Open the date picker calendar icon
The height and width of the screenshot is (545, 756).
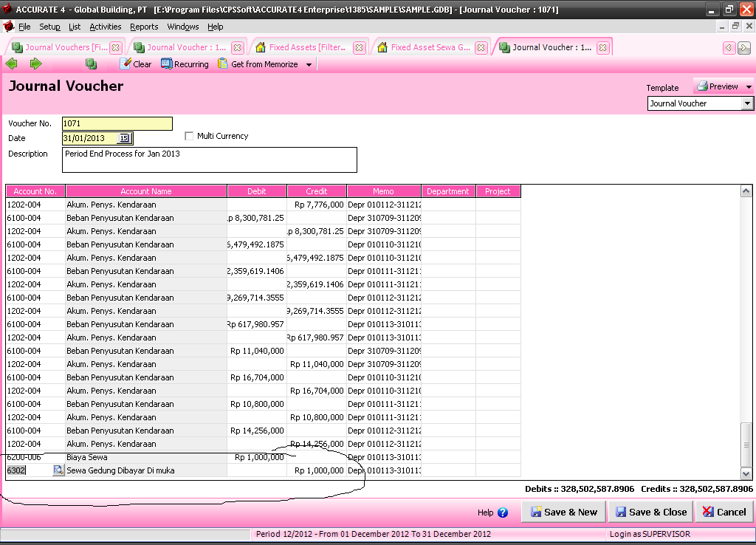(124, 138)
